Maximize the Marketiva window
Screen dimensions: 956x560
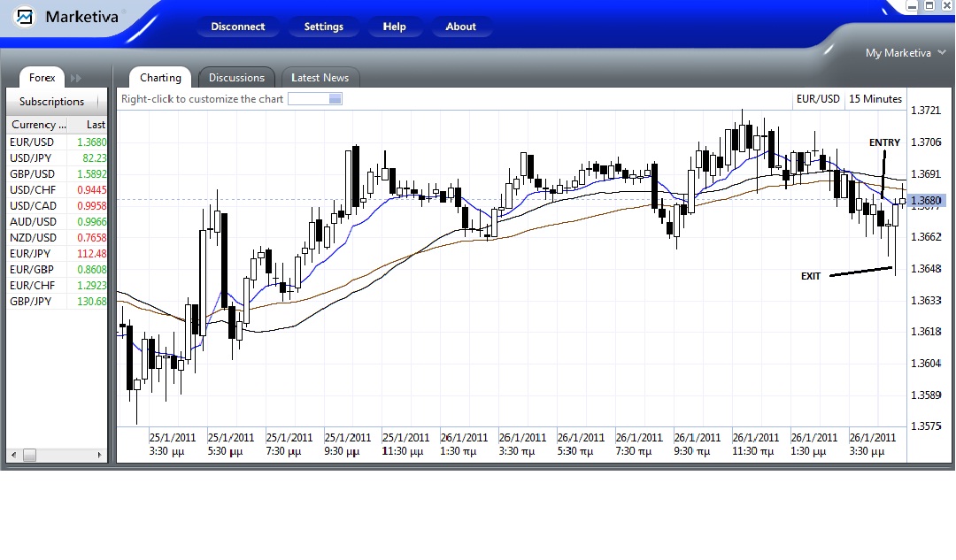pyautogui.click(x=929, y=6)
